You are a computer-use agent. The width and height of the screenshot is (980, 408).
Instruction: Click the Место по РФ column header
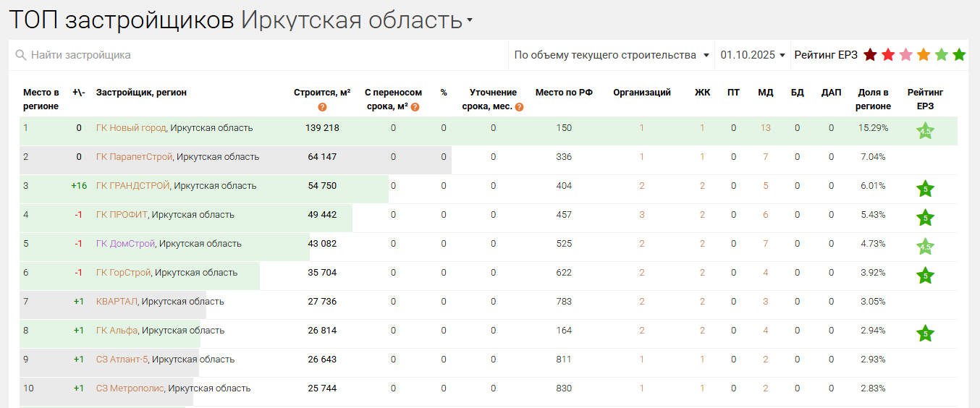click(564, 93)
